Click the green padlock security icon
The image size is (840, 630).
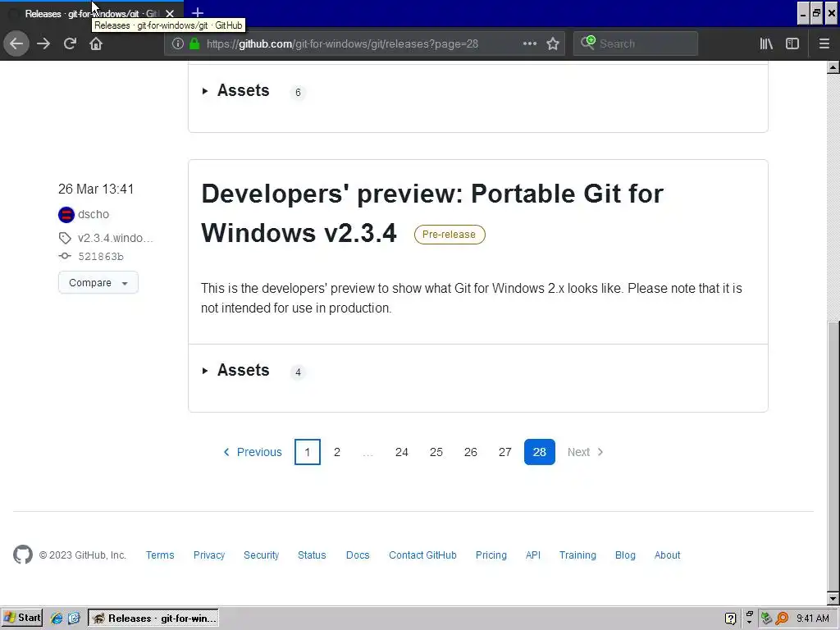coord(194,43)
